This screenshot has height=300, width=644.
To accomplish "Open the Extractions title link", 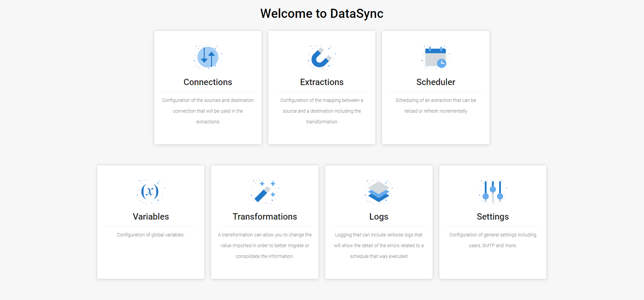I will (x=322, y=82).
